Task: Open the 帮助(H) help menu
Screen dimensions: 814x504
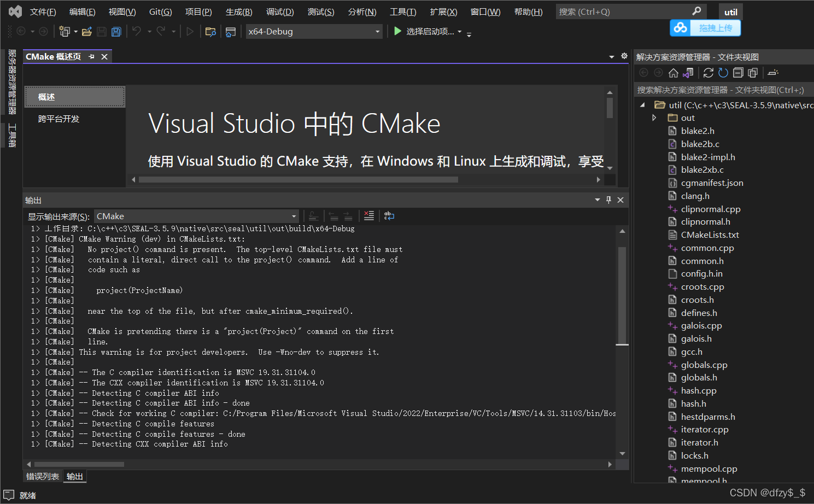Action: (x=528, y=12)
